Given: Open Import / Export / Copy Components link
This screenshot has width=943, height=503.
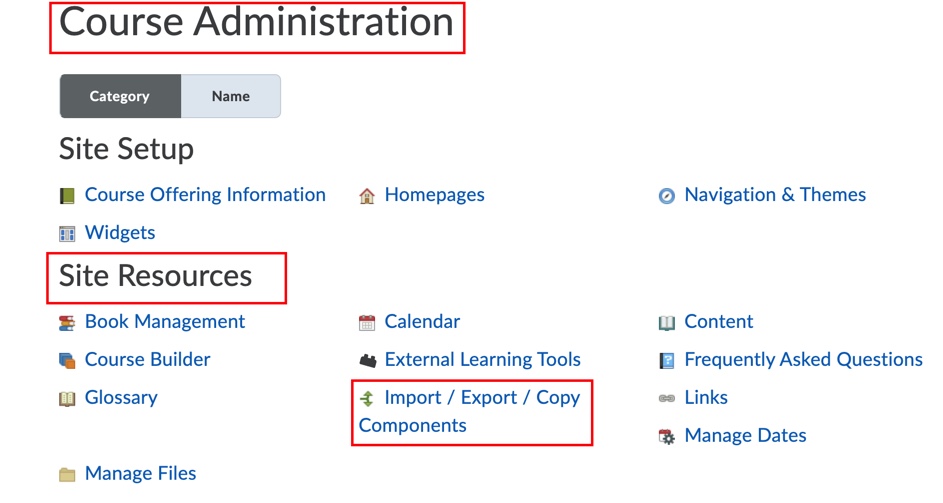Looking at the screenshot, I should tap(470, 412).
